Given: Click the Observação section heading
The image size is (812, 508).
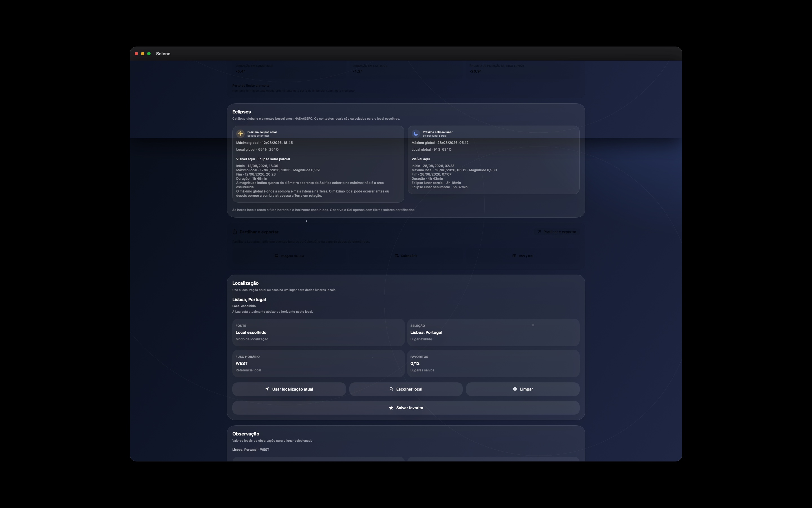Looking at the screenshot, I should pyautogui.click(x=246, y=434).
